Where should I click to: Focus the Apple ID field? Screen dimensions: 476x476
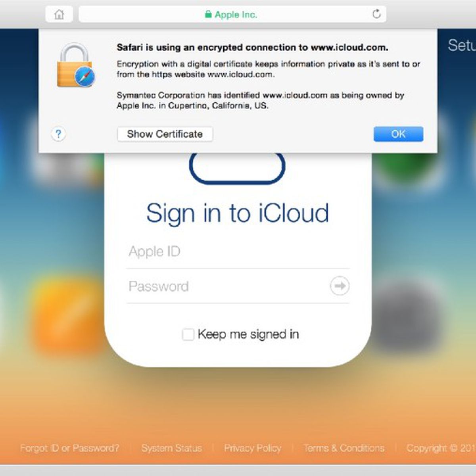tap(238, 251)
